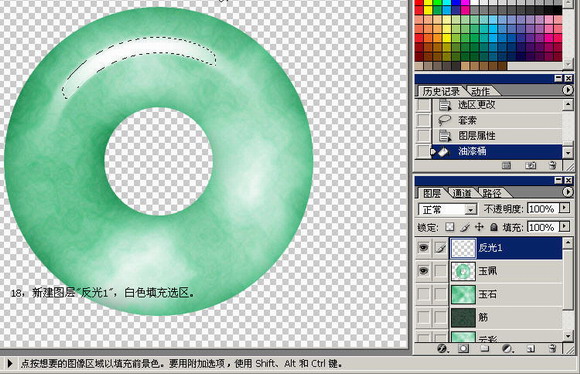Click the dark green 筋 layer thumbnail
This screenshot has height=374, width=580.
click(x=463, y=317)
